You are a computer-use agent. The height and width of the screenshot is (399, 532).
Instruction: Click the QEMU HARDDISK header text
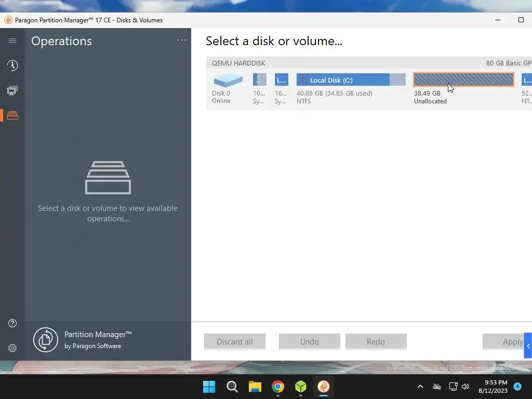point(238,63)
